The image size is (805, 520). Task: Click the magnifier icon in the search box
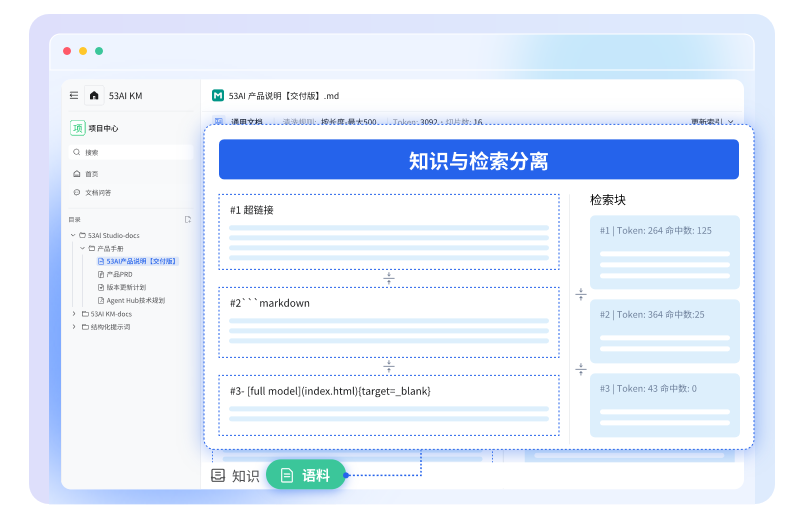click(x=76, y=152)
